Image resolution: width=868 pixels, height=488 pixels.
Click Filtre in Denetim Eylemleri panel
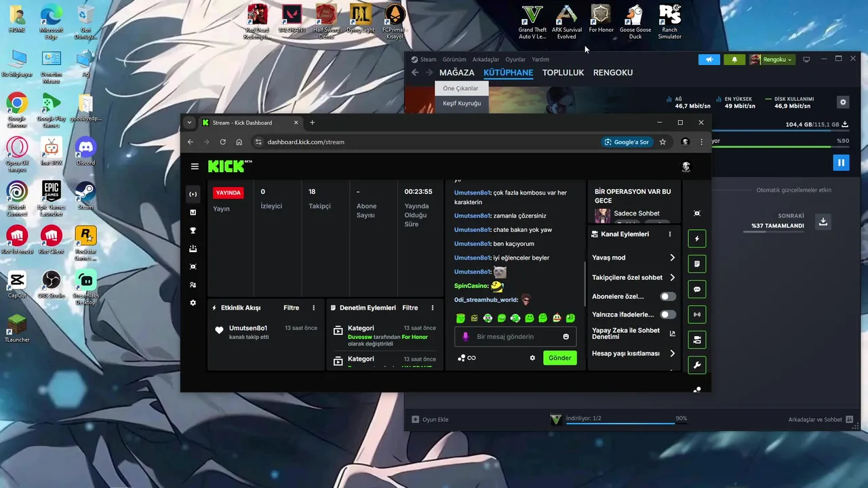pos(410,308)
